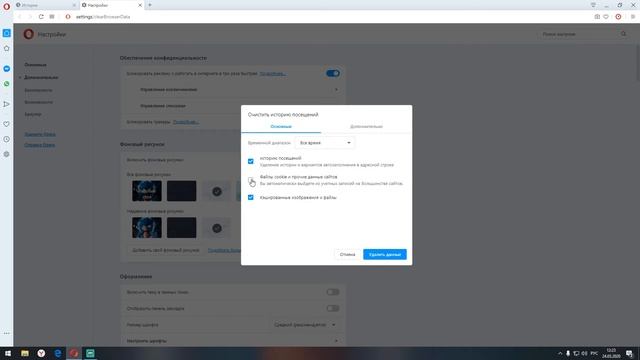The height and width of the screenshot is (360, 640).
Task: Open 'Безопасность' in settings sidebar
Action: (x=38, y=90)
